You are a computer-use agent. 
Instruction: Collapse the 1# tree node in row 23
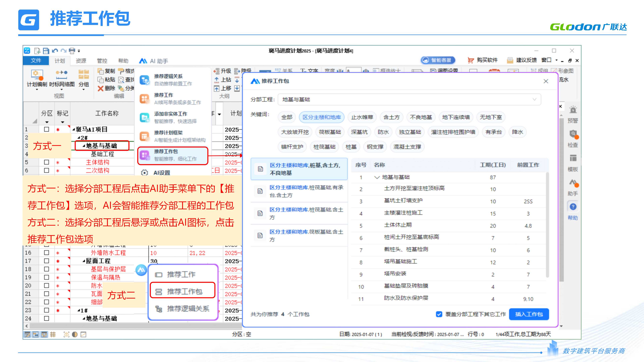[x=79, y=311]
